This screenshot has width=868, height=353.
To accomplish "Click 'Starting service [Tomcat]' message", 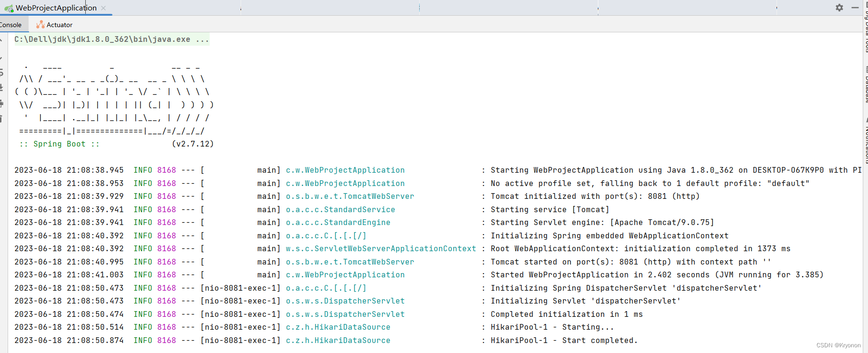I will pyautogui.click(x=550, y=209).
